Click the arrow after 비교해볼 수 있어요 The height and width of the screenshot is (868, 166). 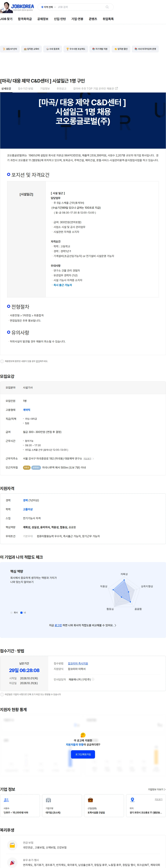(115, 625)
